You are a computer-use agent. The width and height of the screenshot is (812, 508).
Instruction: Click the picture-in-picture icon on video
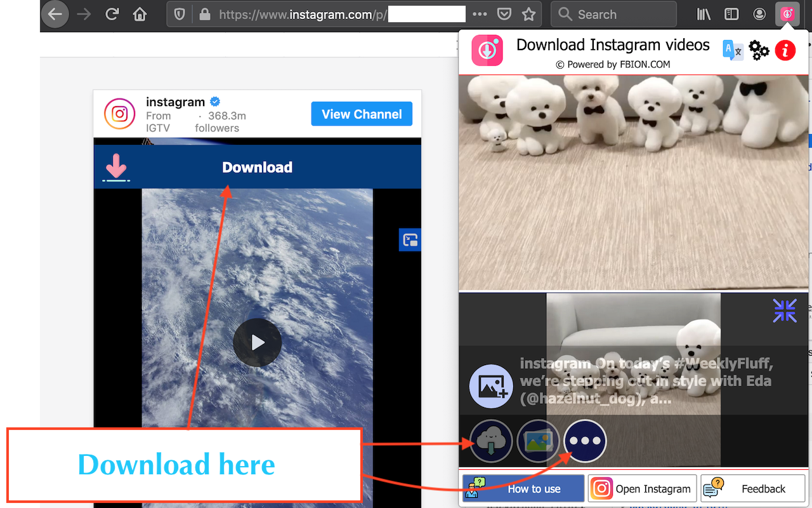click(x=410, y=240)
